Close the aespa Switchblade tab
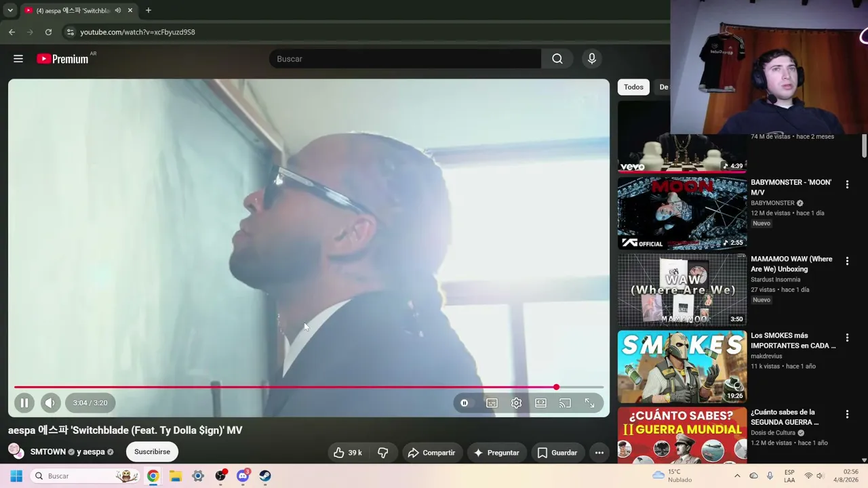Screen dimensions: 868x488 coord(130,10)
